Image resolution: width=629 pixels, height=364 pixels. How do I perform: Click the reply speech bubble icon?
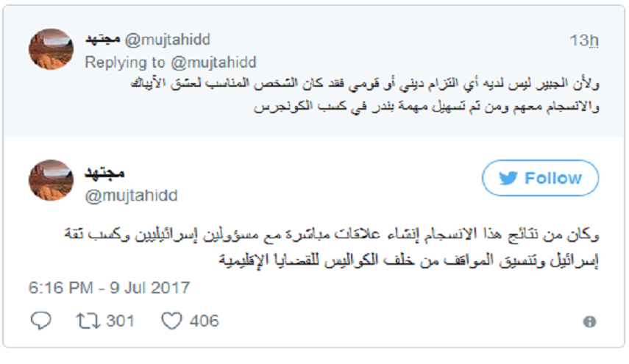[42, 321]
